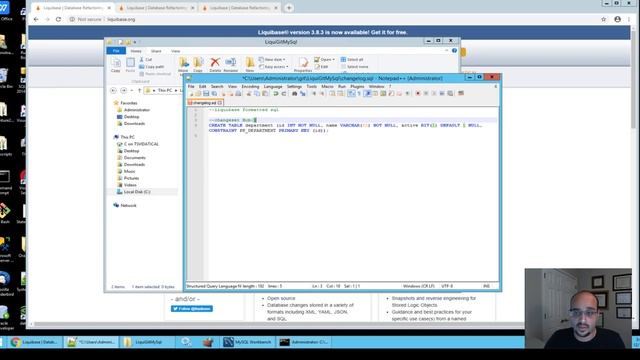This screenshot has width=640, height=360.
Task: Click Cut scissors icon in Notepad++ toolbar
Action: [248, 93]
